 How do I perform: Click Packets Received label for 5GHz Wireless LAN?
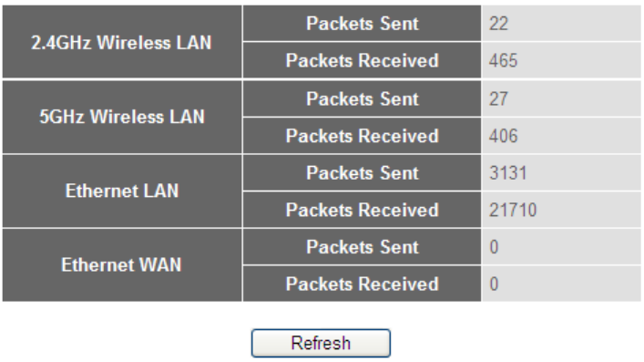click(x=362, y=136)
